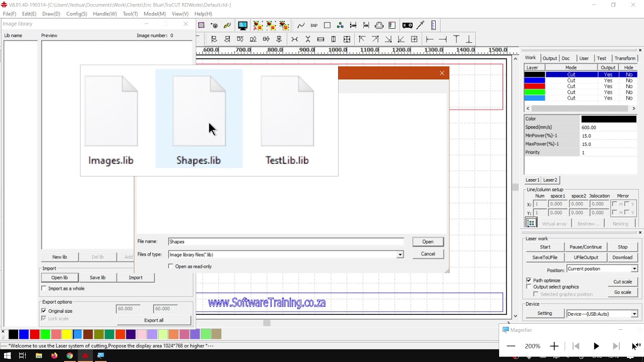Click the black Color swatch in layer properties
The image size is (644, 362).
point(609,119)
